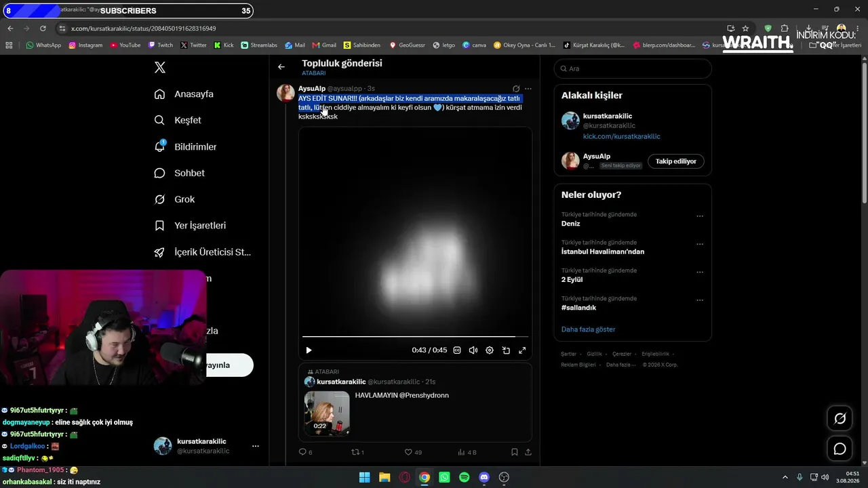Open the Instagram bookmark

click(x=85, y=45)
